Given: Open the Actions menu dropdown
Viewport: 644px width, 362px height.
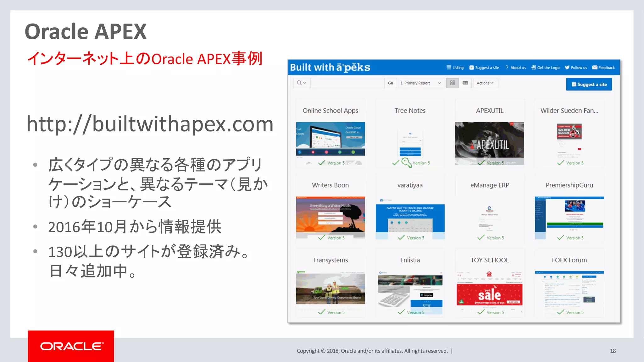Looking at the screenshot, I should 485,83.
